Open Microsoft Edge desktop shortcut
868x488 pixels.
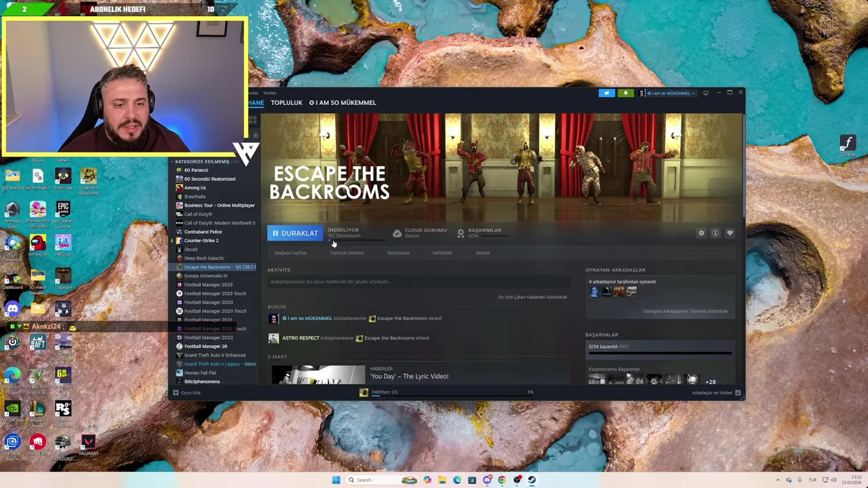click(12, 378)
